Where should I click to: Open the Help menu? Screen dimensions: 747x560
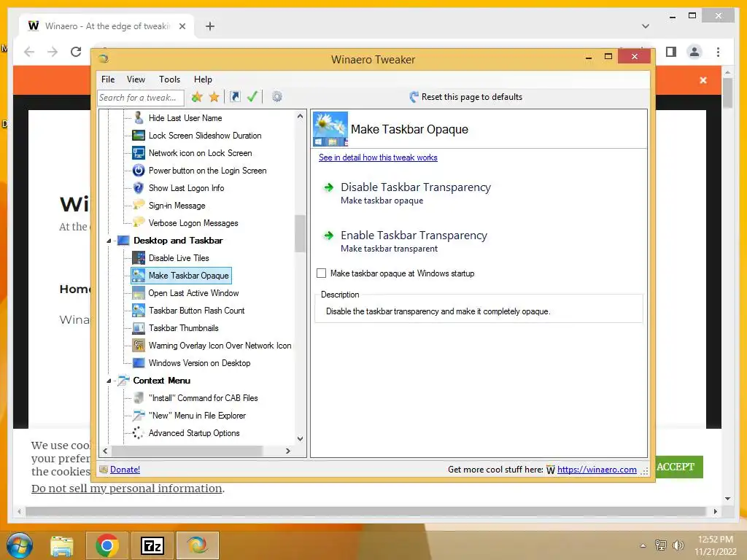(203, 79)
